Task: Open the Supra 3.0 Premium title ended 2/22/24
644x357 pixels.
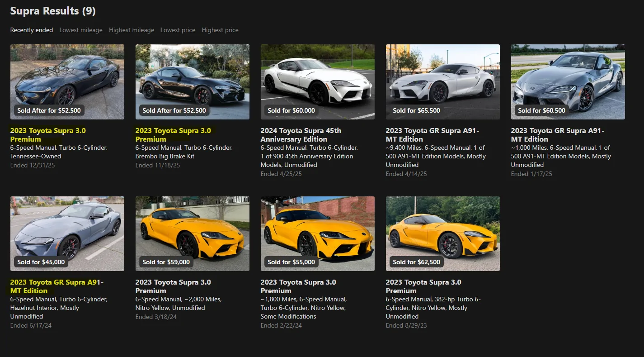Action: click(x=298, y=286)
